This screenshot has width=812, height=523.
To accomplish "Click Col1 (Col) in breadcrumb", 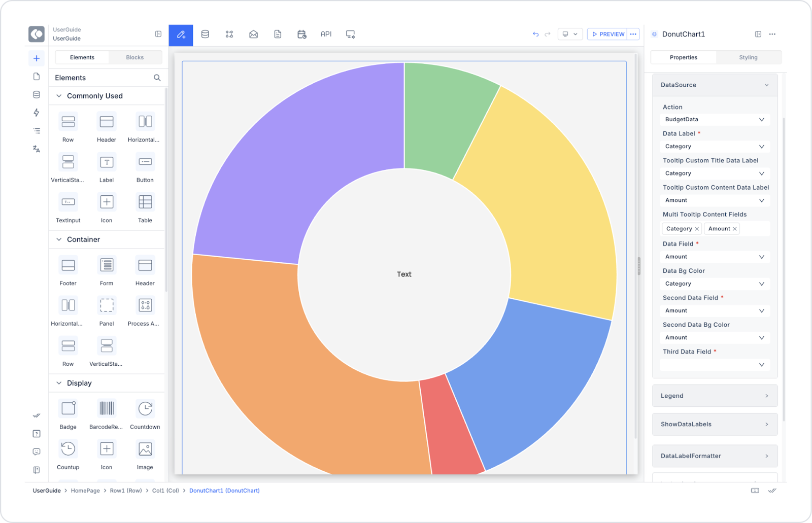I will (x=165, y=491).
